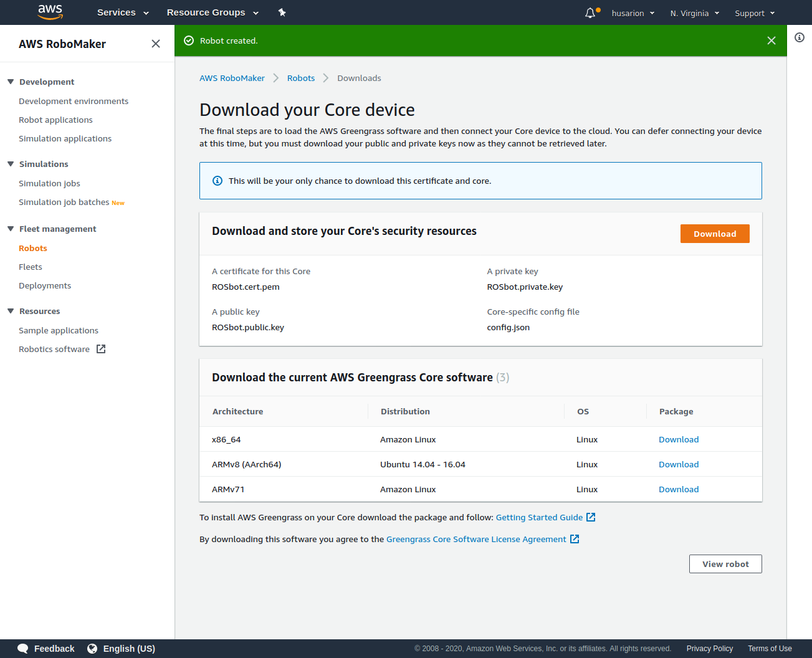Open the info panel icon on the right
The height and width of the screenshot is (658, 812).
(800, 37)
